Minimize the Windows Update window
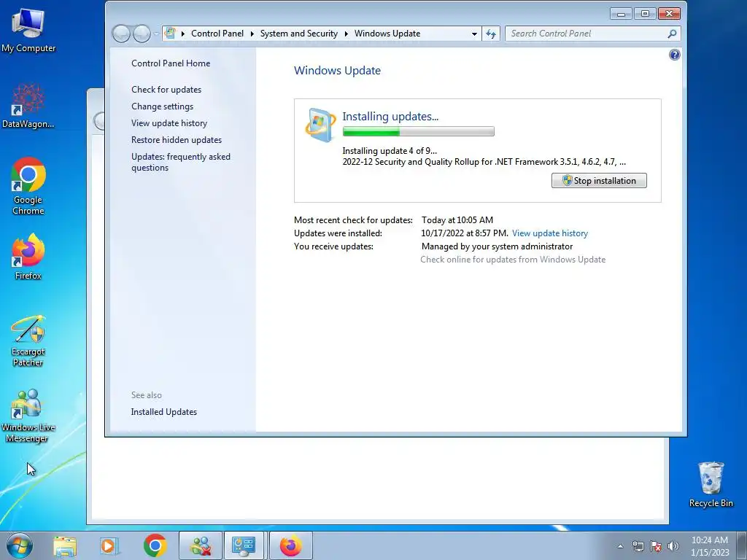This screenshot has width=747, height=560. click(621, 14)
